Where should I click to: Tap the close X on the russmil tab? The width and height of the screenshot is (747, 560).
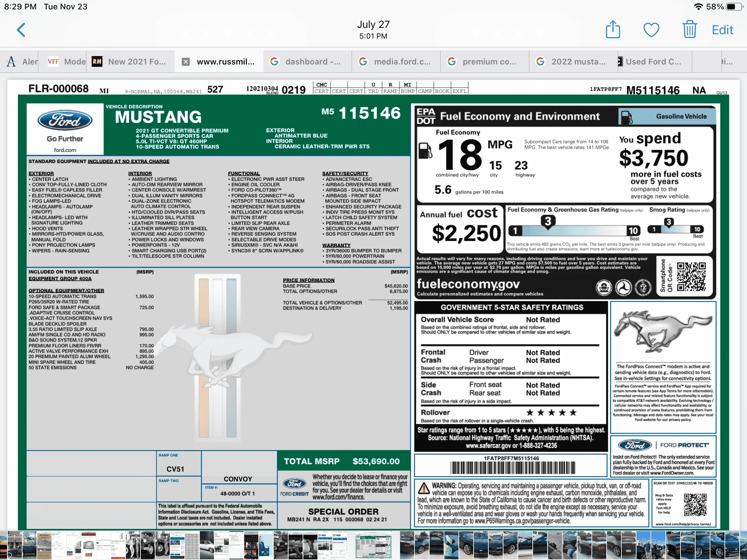point(185,62)
